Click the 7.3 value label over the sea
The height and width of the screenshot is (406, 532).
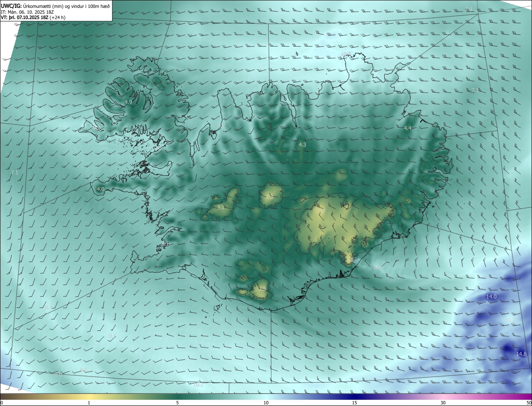(475, 90)
